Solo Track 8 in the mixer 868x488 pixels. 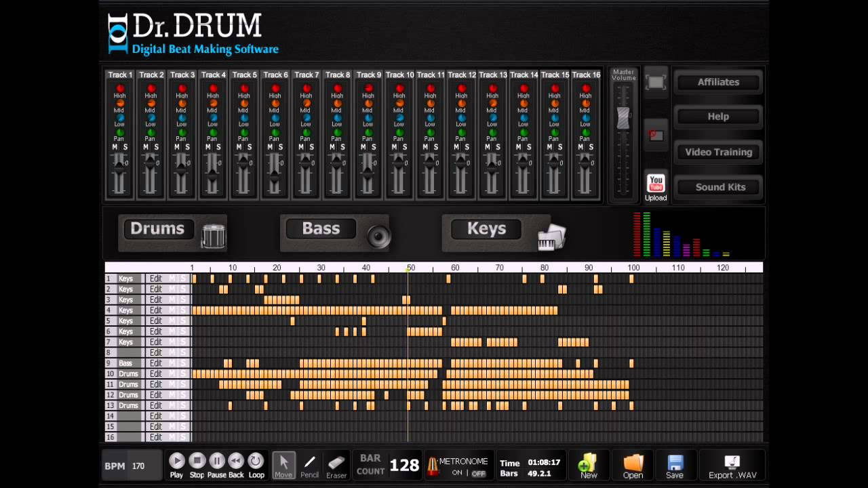point(342,147)
